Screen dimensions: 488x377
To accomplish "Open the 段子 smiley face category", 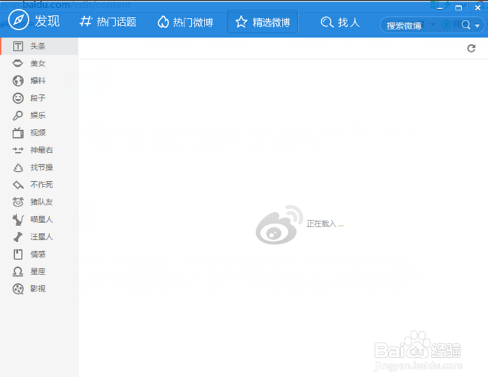I will pos(18,98).
